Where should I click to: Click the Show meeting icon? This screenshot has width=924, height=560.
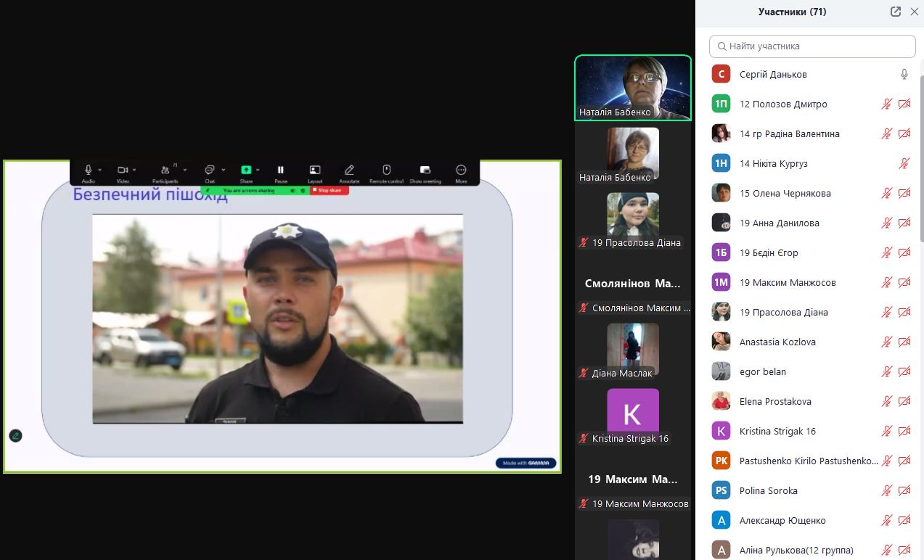click(425, 170)
